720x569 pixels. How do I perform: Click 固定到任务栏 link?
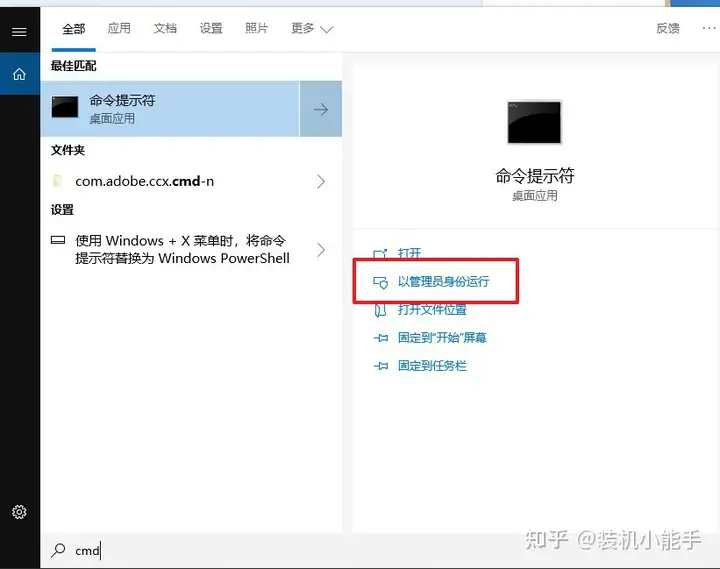(432, 366)
